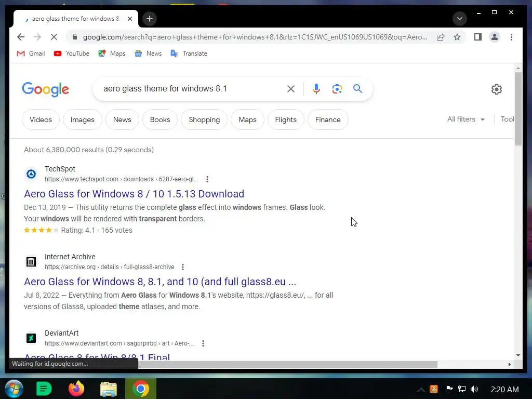Image resolution: width=532 pixels, height=399 pixels.
Task: Open Internet Archive Aero Glass result
Action: (x=160, y=282)
